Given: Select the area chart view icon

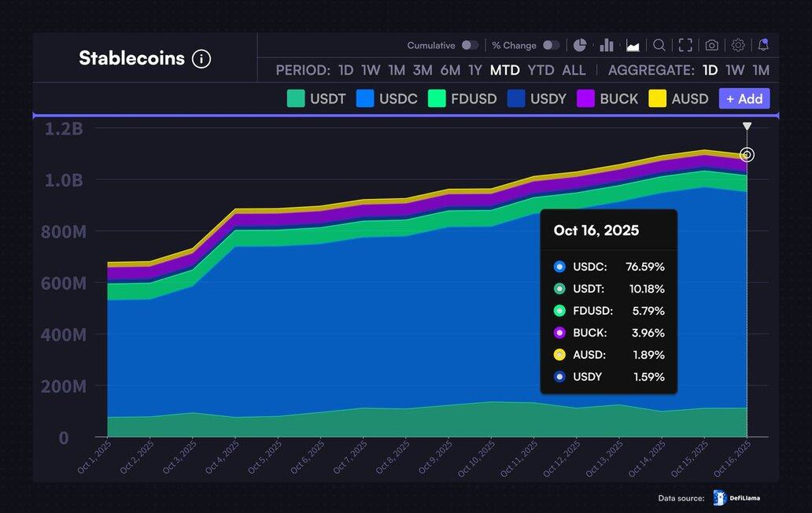Looking at the screenshot, I should [x=633, y=46].
